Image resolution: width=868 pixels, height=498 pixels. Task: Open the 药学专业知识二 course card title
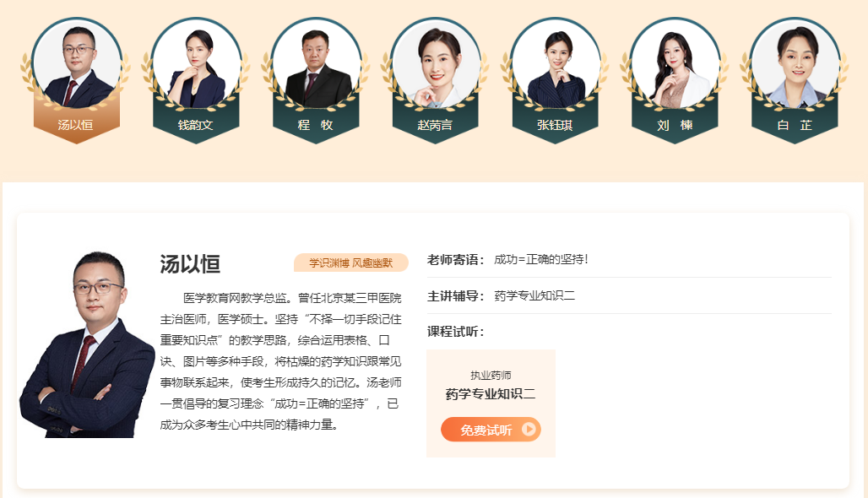491,394
